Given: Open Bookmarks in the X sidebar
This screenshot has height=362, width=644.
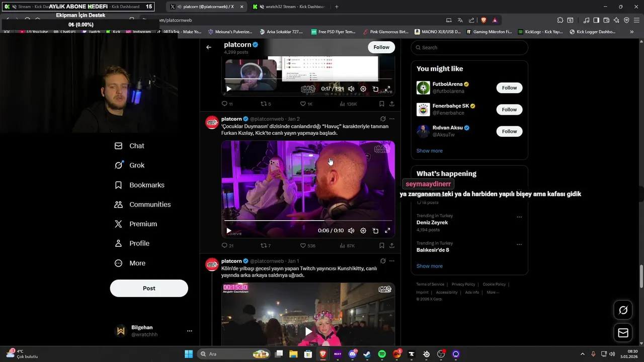Looking at the screenshot, I should [x=139, y=185].
